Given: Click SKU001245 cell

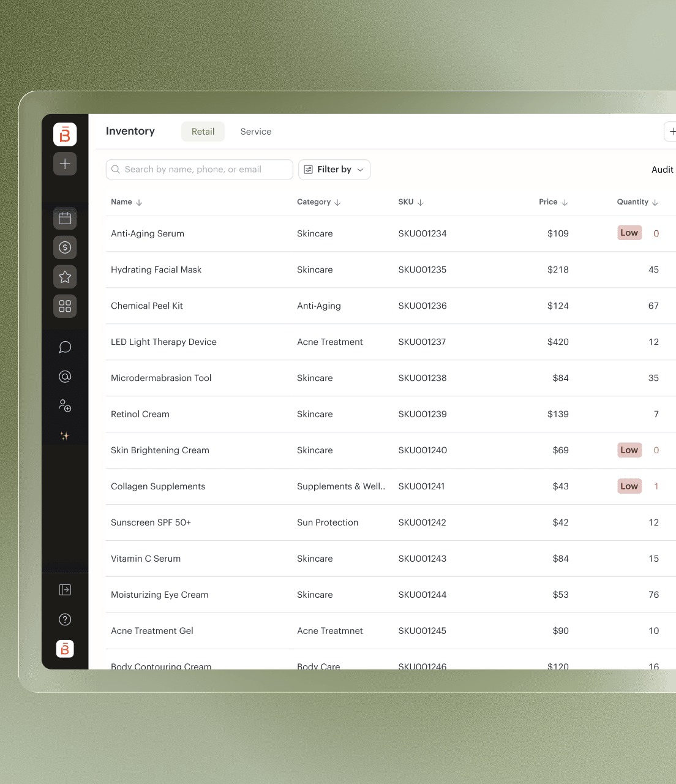Looking at the screenshot, I should tap(422, 631).
